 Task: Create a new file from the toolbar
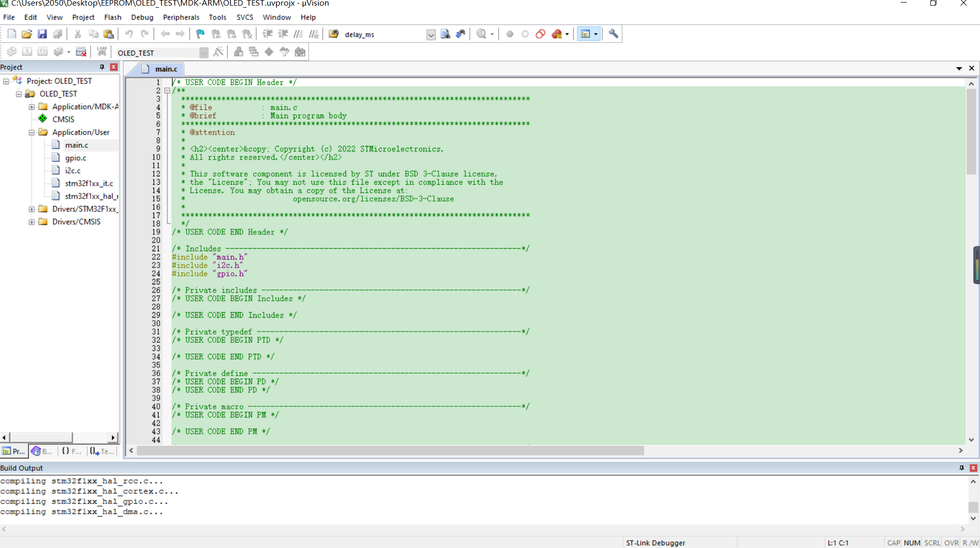pos(11,34)
